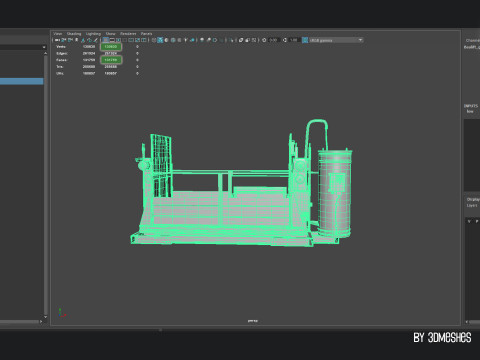The width and height of the screenshot is (480, 360).
Task: Click the Use All Lights icon
Action: click(185, 40)
